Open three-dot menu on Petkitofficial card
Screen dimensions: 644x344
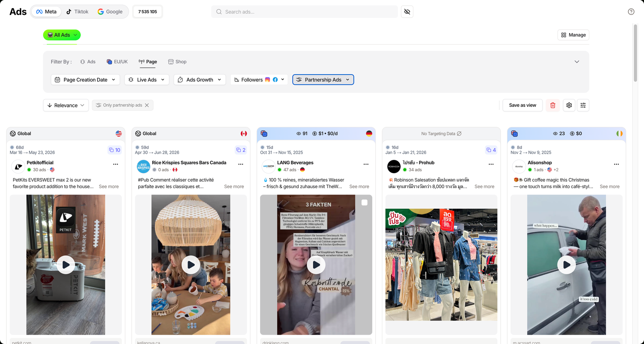tap(116, 164)
